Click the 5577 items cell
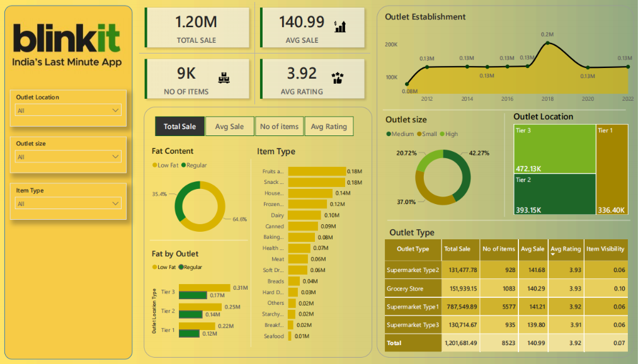 pyautogui.click(x=499, y=307)
